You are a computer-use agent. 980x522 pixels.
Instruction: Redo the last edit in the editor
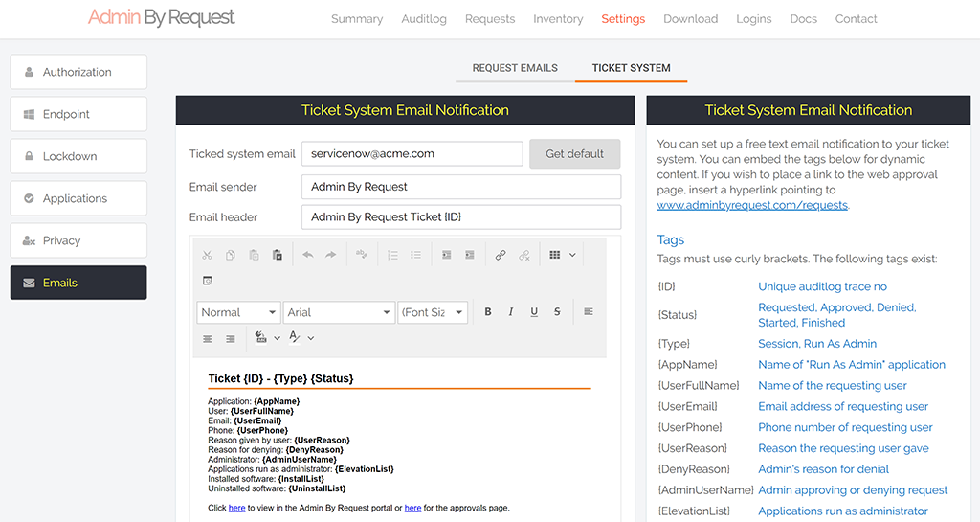(330, 255)
